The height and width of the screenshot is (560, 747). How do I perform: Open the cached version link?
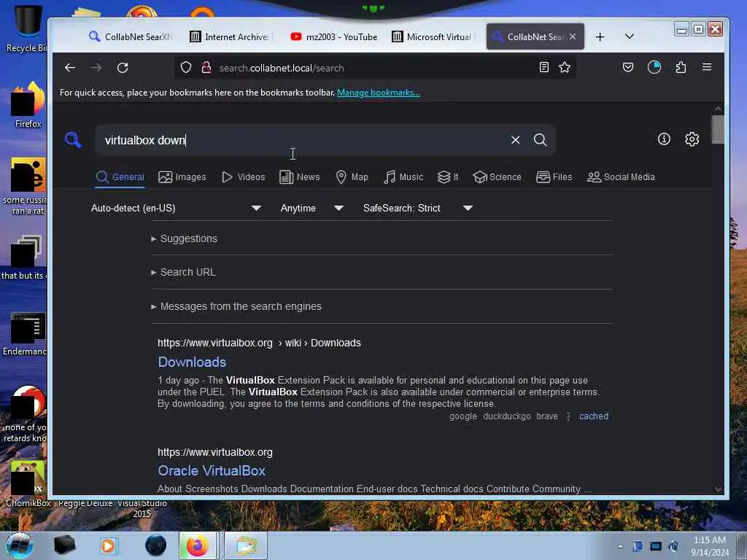pos(594,416)
